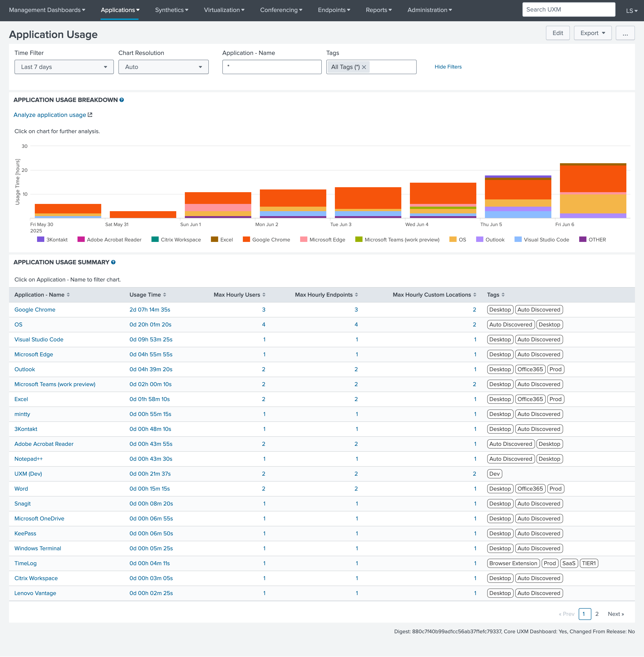Click help icon beside Application Usage Summary

(113, 262)
